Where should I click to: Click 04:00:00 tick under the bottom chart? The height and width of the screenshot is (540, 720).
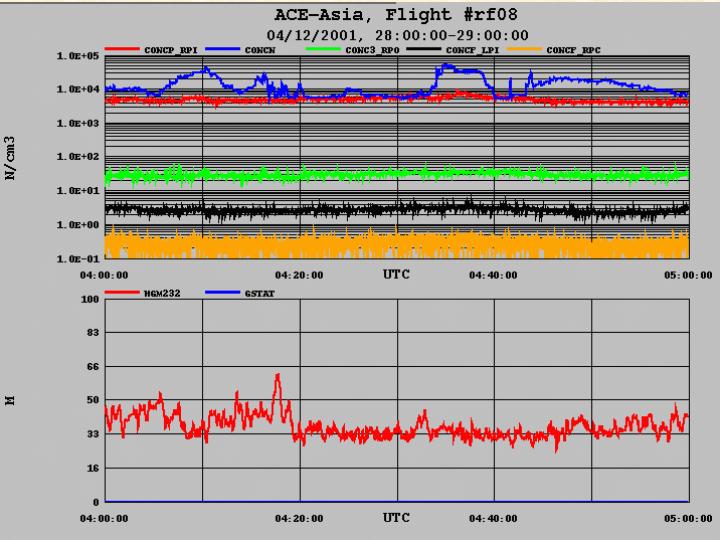coord(104,518)
